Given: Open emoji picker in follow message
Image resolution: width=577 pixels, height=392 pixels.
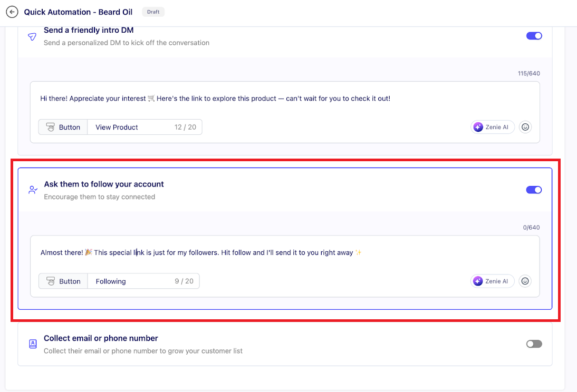Looking at the screenshot, I should [525, 281].
